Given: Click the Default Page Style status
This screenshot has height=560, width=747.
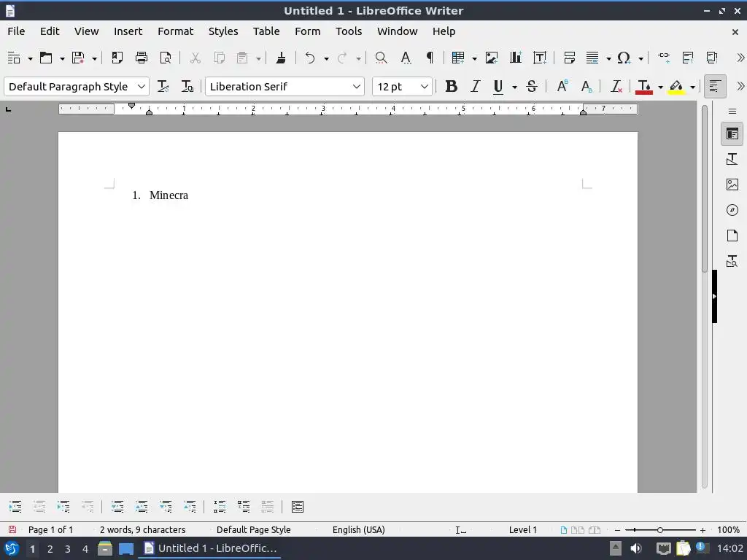Looking at the screenshot, I should (x=253, y=529).
